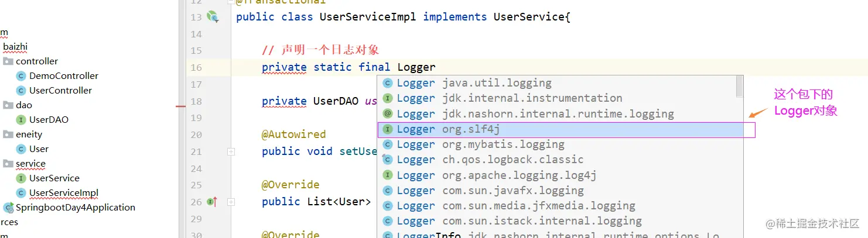
Task: Open UserService interface in tree
Action: (x=54, y=178)
